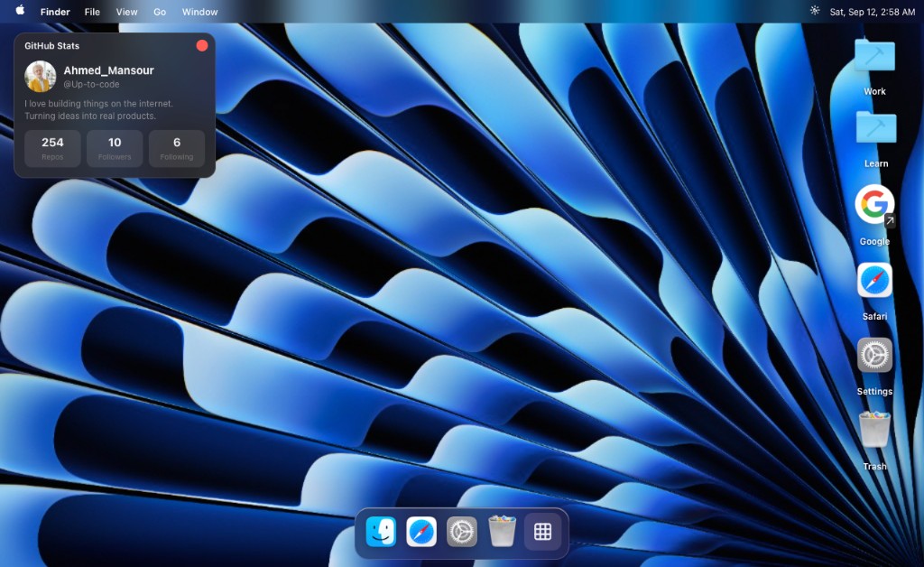Select the Settings desktop icon
This screenshot has height=567, width=924.
[874, 367]
